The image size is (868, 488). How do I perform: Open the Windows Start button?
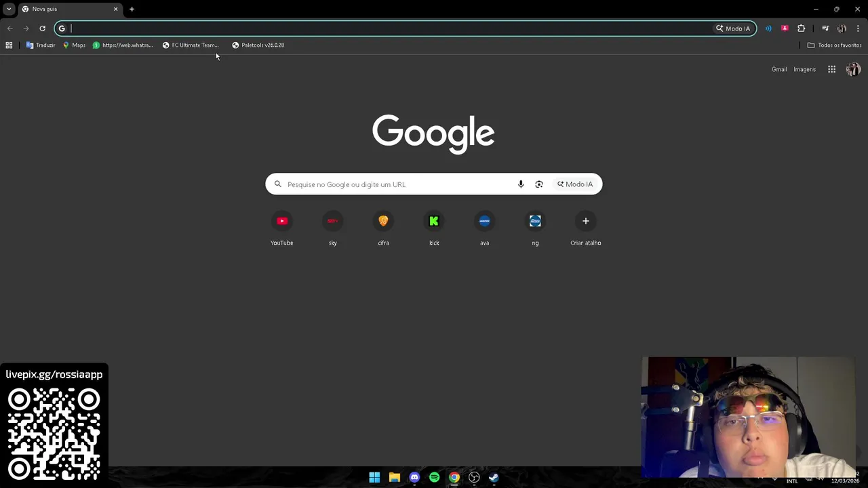click(x=374, y=477)
